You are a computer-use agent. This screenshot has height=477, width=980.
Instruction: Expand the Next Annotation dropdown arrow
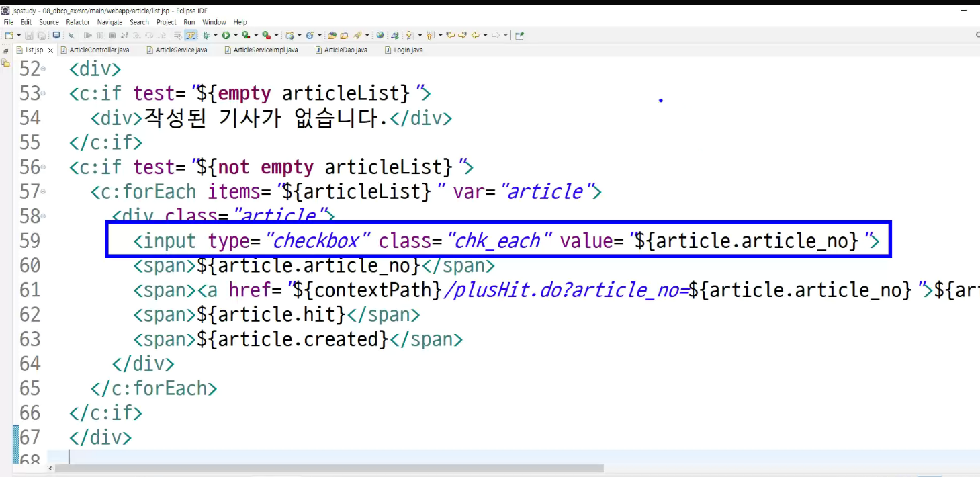(420, 35)
